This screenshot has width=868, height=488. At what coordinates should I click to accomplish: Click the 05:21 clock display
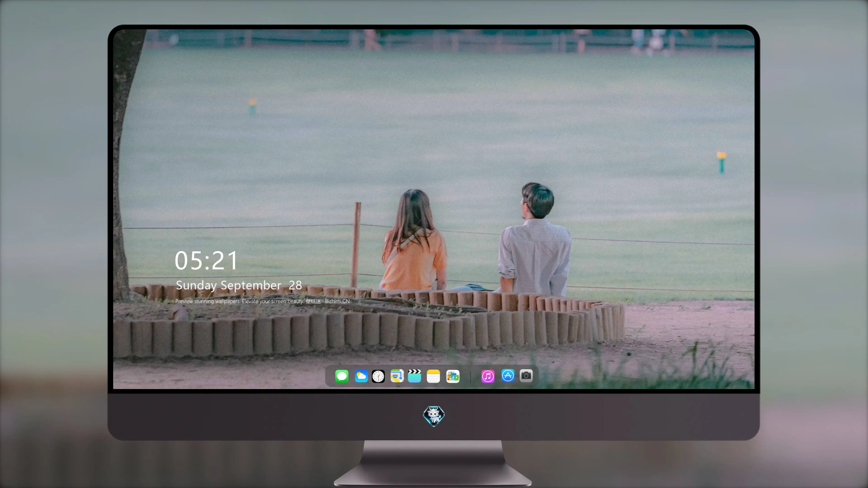point(206,260)
